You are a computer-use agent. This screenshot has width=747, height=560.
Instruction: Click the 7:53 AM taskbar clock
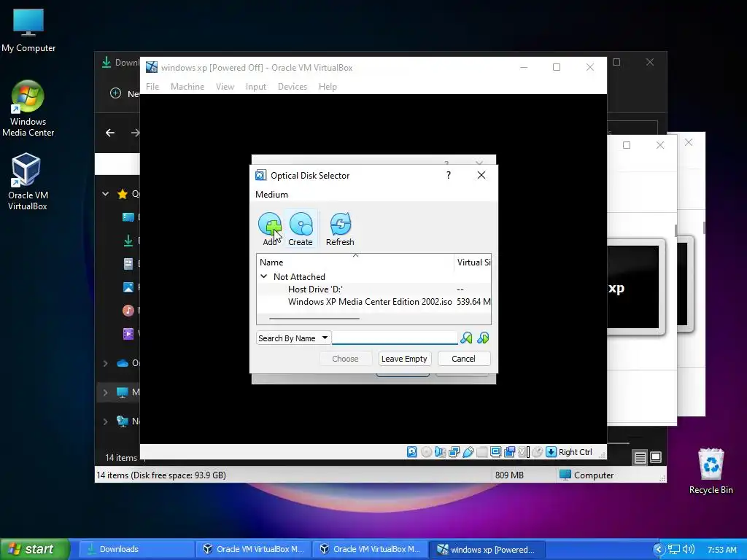[721, 550]
